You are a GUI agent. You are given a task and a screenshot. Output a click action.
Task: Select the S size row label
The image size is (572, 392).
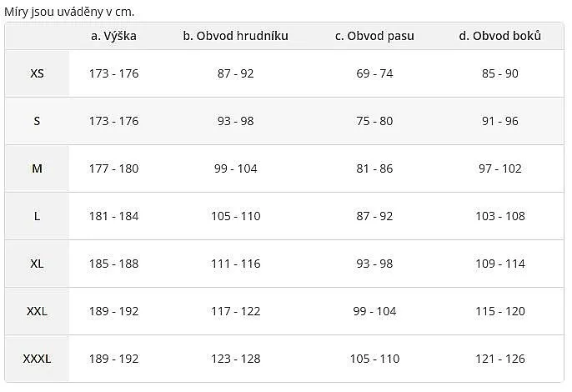pos(37,121)
